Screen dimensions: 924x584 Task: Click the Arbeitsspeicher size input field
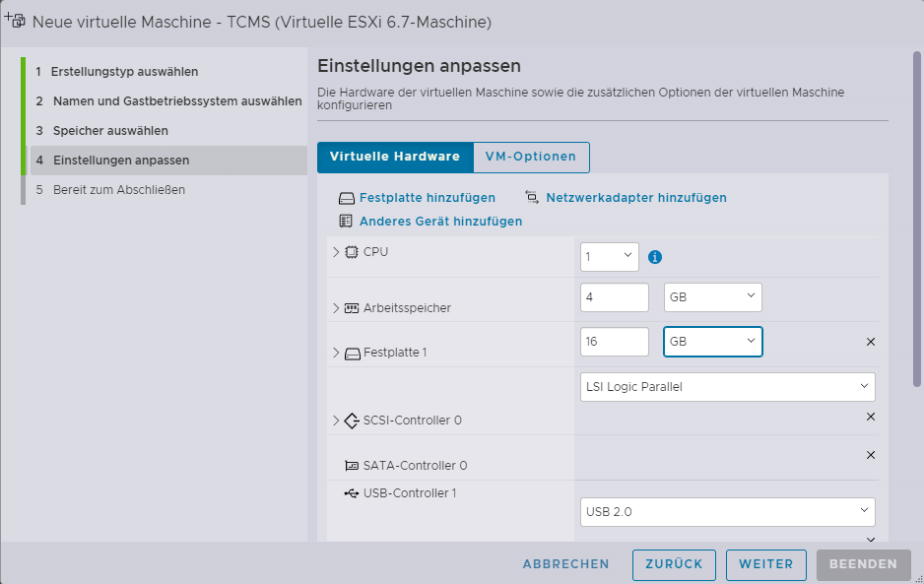(x=615, y=297)
